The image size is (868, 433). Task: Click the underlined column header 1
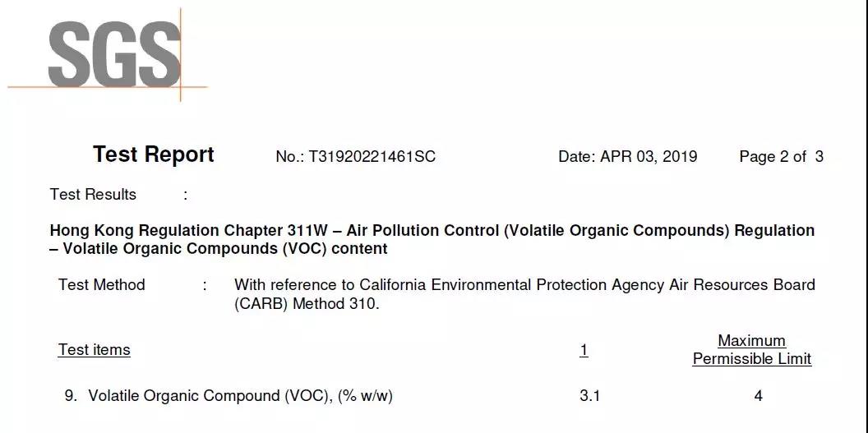click(x=584, y=350)
